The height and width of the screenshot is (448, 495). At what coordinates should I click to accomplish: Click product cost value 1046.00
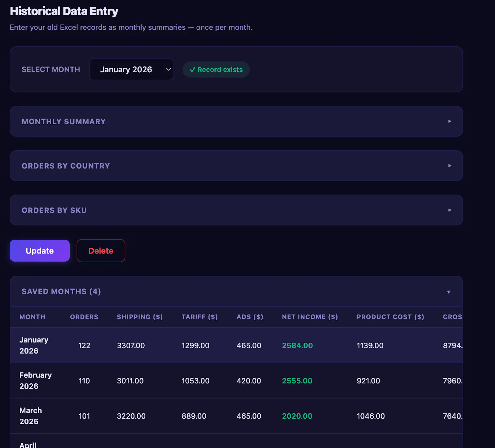pos(371,416)
